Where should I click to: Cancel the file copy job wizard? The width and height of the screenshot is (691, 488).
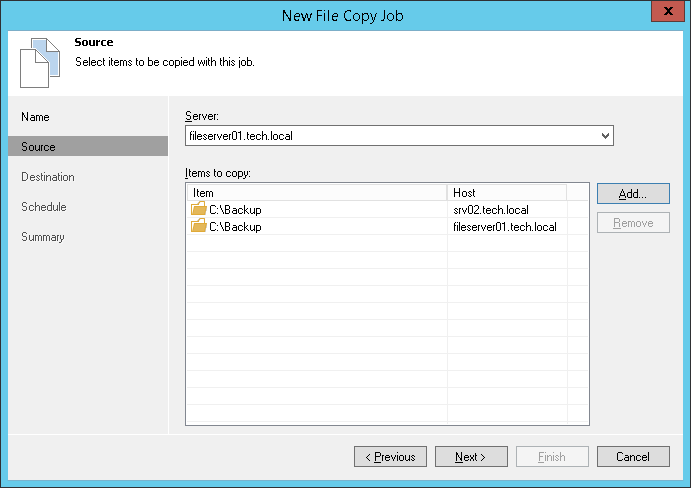pos(633,457)
